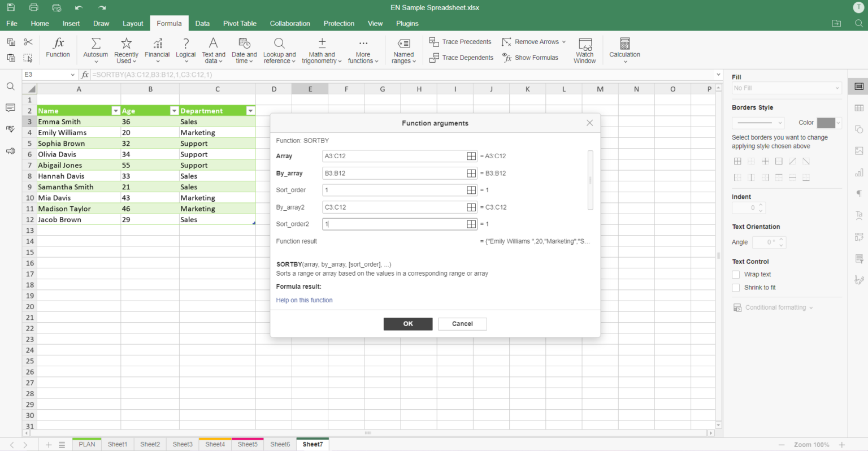The width and height of the screenshot is (868, 451).
Task: Open the border Color swatch picker
Action: (828, 123)
